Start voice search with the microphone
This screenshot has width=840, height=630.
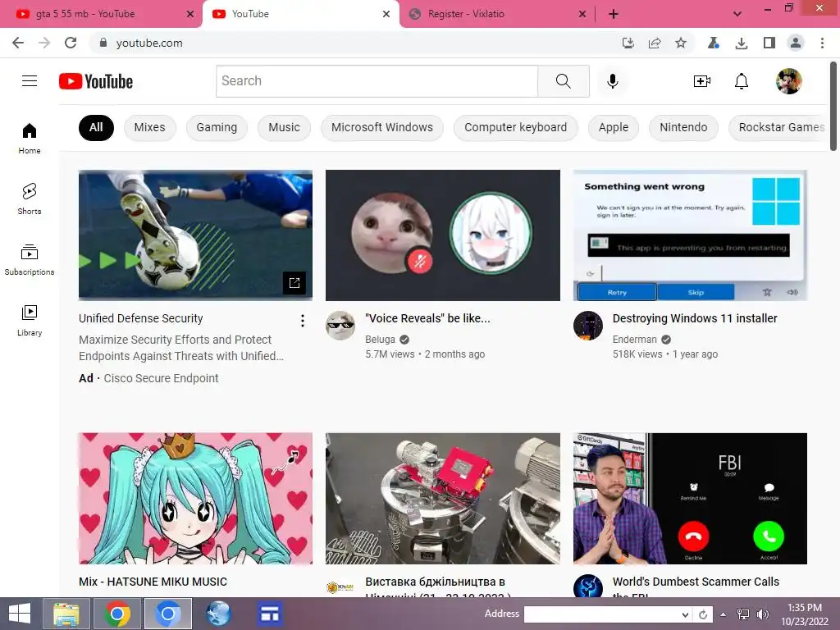point(612,81)
